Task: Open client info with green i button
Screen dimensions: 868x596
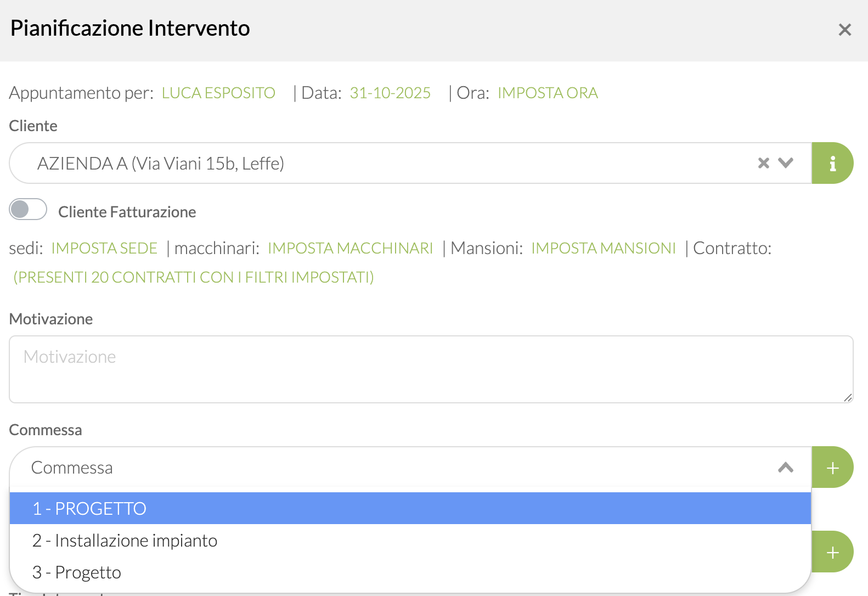Action: click(832, 163)
